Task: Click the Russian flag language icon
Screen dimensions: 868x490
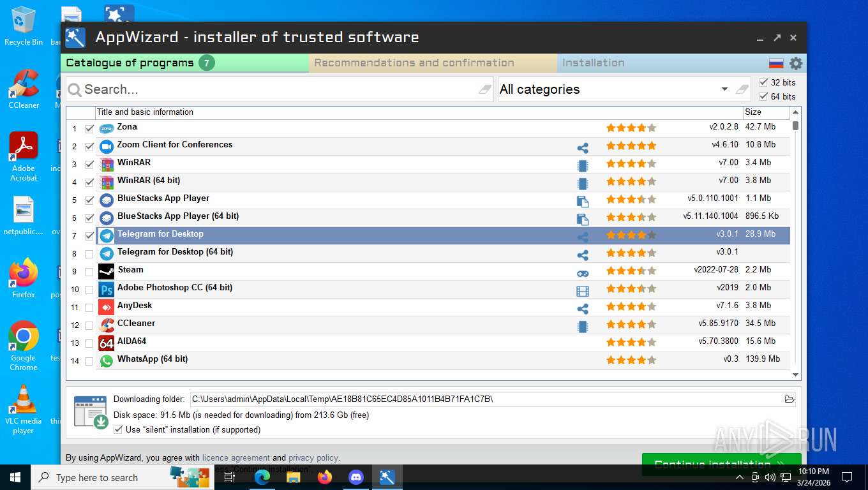Action: point(776,63)
